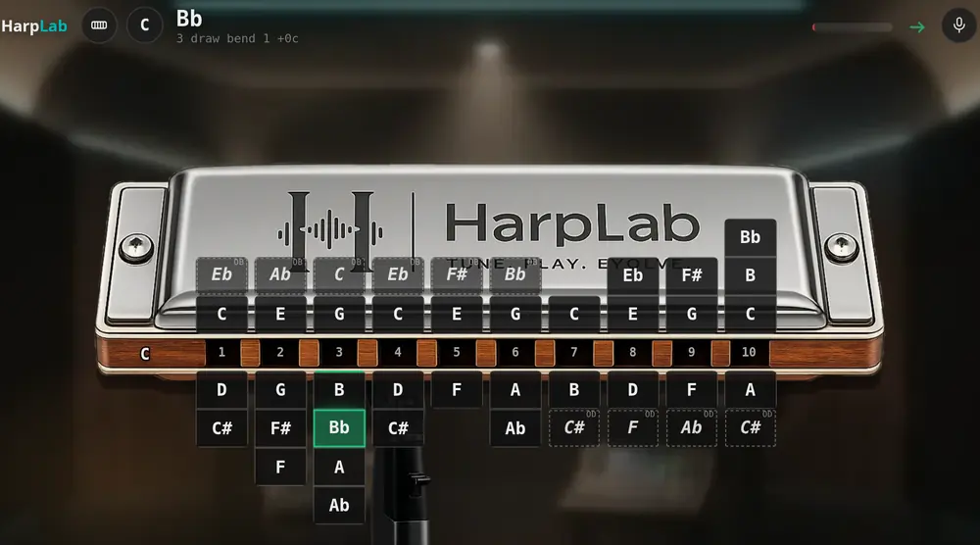The width and height of the screenshot is (980, 545).
Task: Select the F# blow bend above hole 9
Action: tap(691, 275)
